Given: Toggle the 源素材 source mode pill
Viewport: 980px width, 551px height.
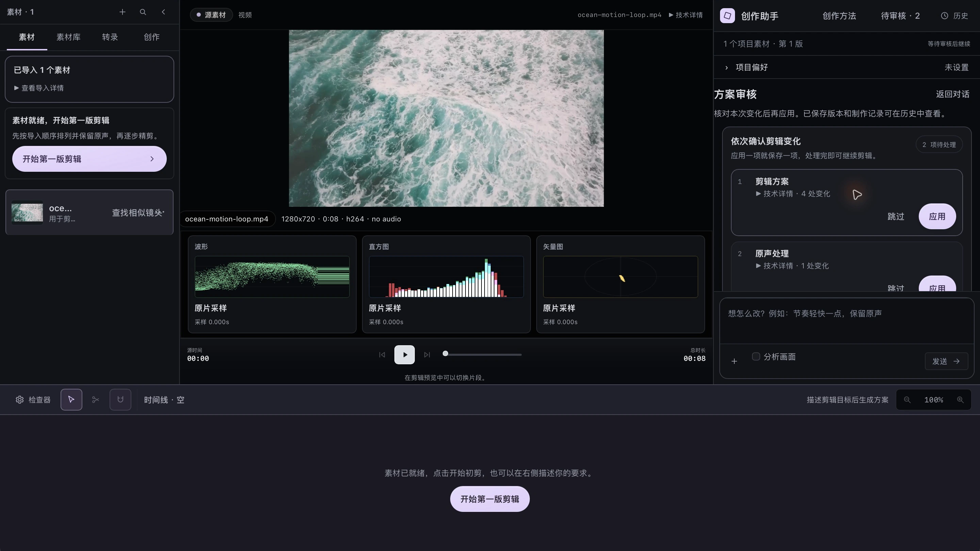Looking at the screenshot, I should click(x=211, y=15).
